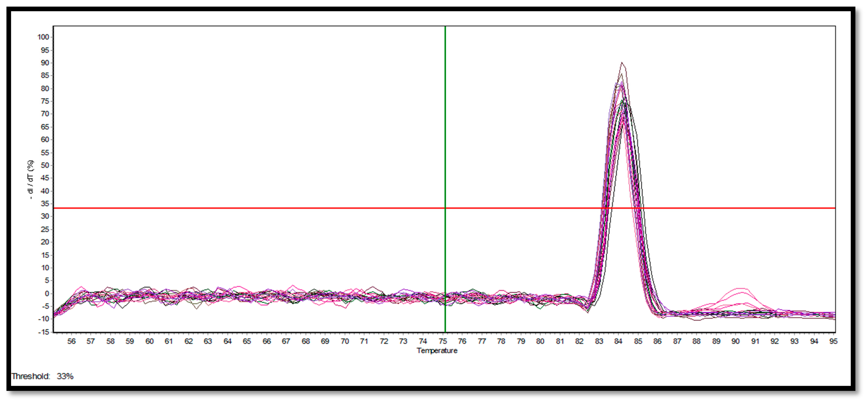Click the 100 label on the y-axis
Viewport: 868px width, 400px height.
(x=44, y=37)
